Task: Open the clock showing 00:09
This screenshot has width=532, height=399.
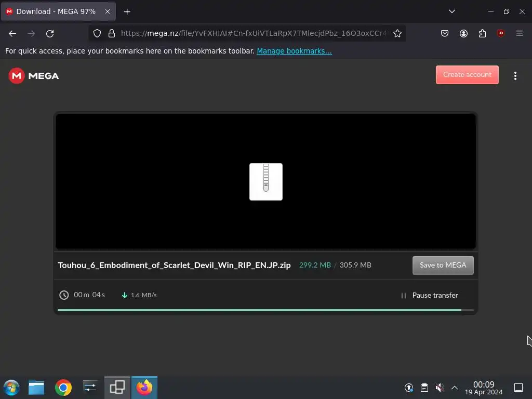Action: 484,388
